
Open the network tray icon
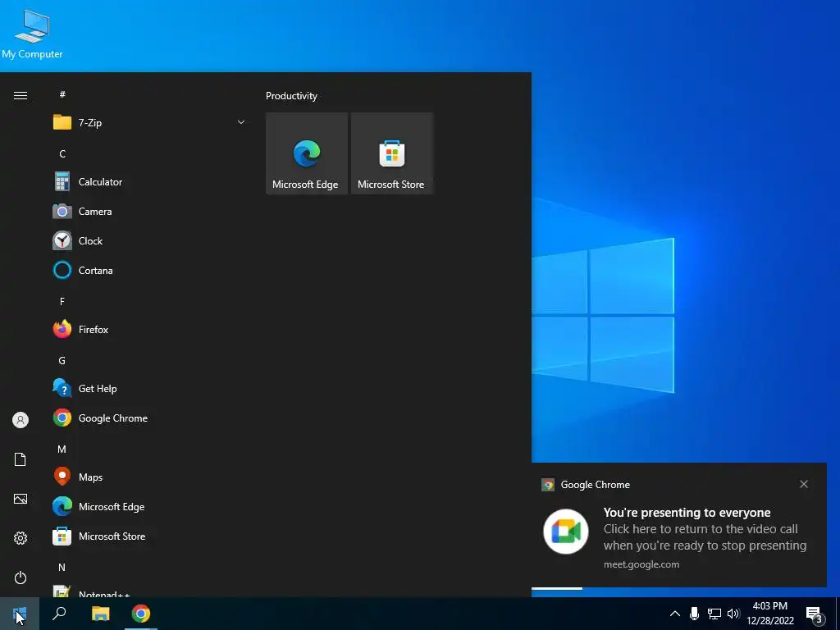click(x=714, y=614)
